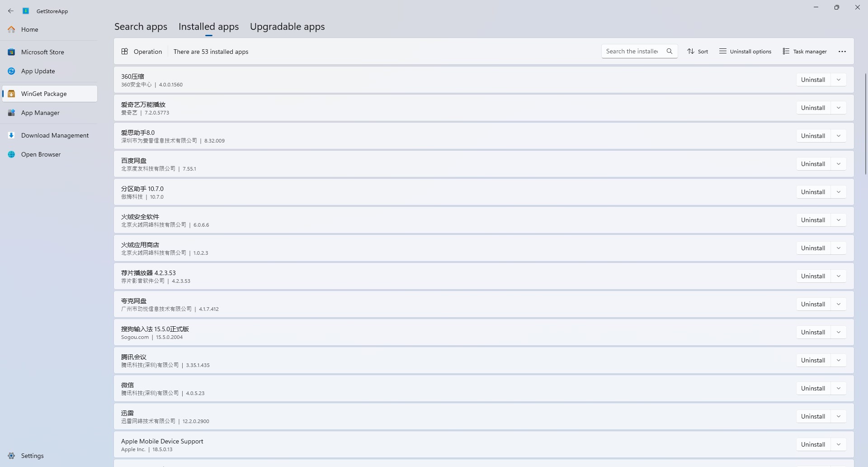
Task: Click the search magnifier icon
Action: click(670, 51)
